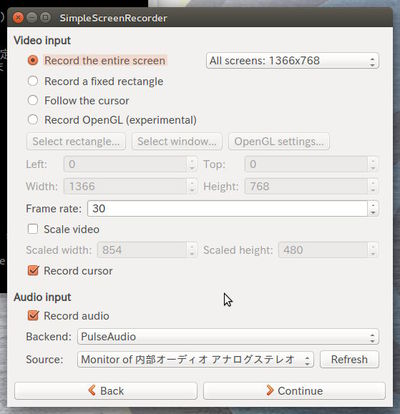Image resolution: width=400 pixels, height=414 pixels.
Task: Toggle the Record audio checkbox
Action: tap(33, 315)
